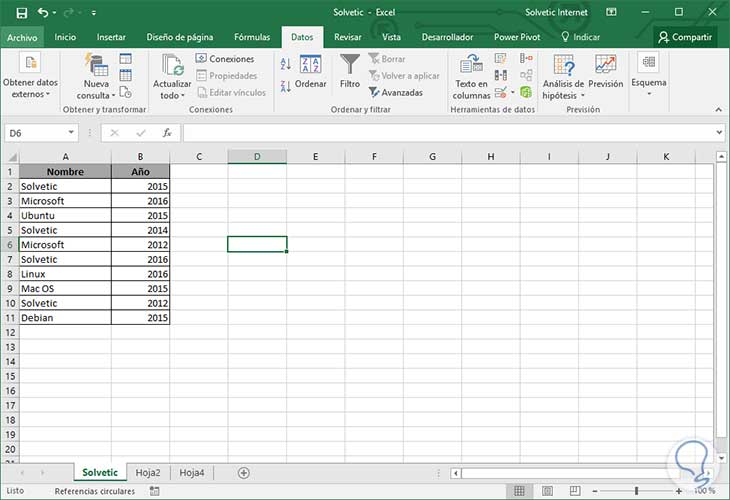730x500 pixels.
Task: Click inside the formula bar input
Action: [x=448, y=133]
